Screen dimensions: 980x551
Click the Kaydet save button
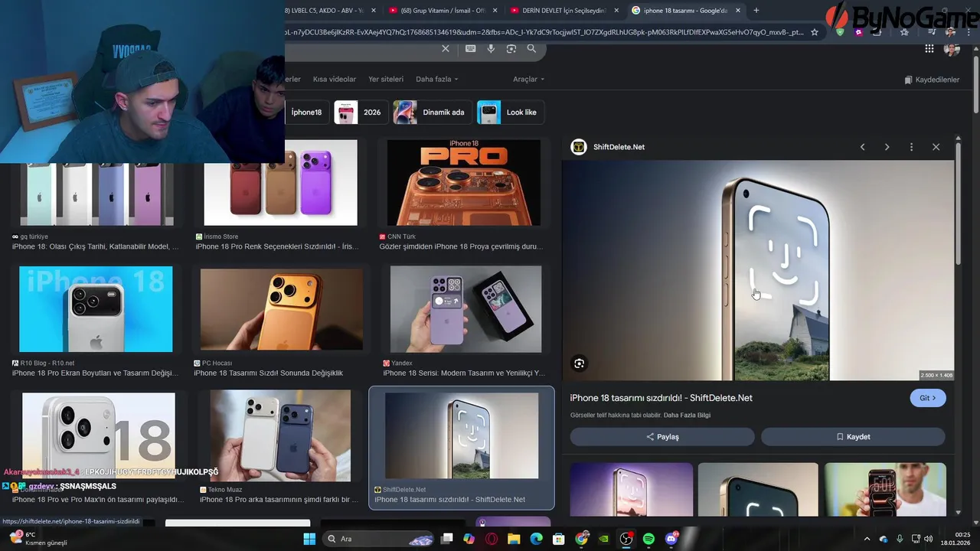tap(853, 437)
